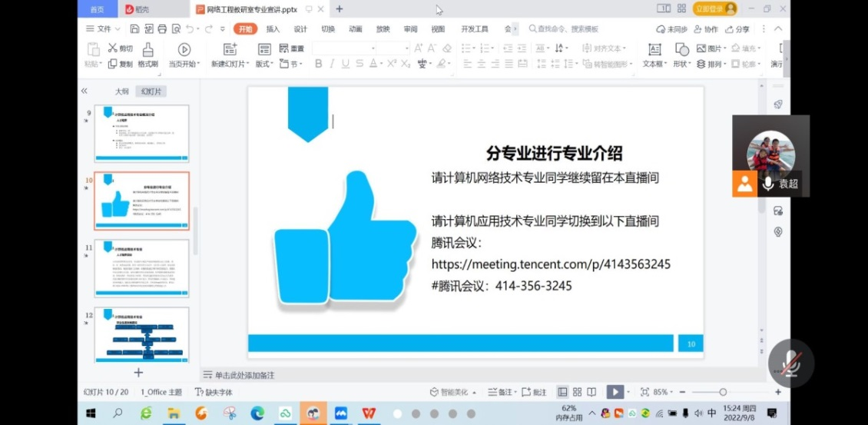The image size is (868, 425).
Task: Switch to slide sorter view in status bar
Action: pos(577,392)
